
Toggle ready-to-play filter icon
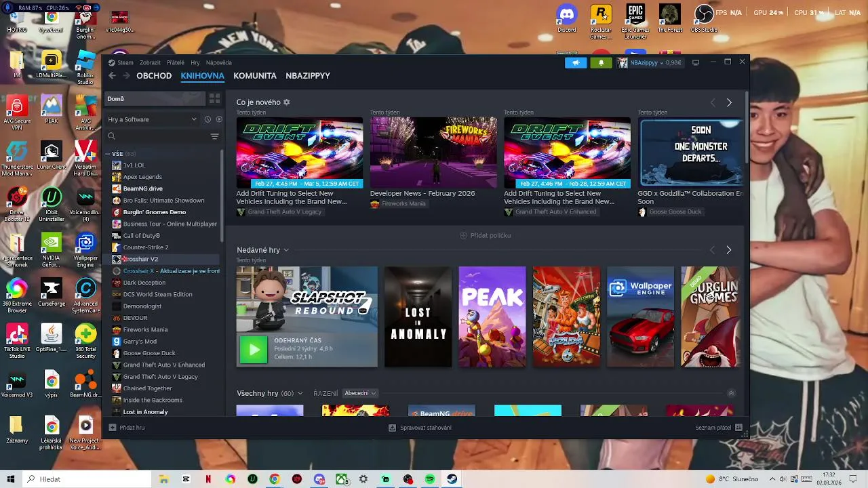(218, 119)
